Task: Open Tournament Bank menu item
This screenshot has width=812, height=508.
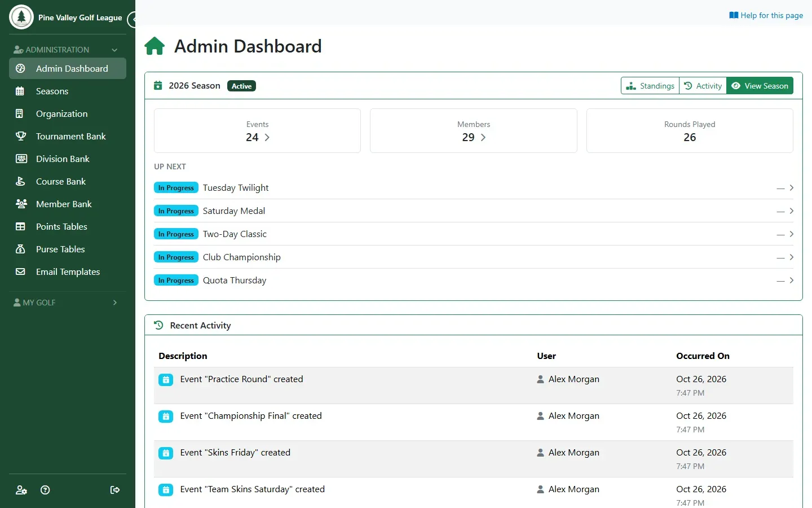Action: coord(68,137)
